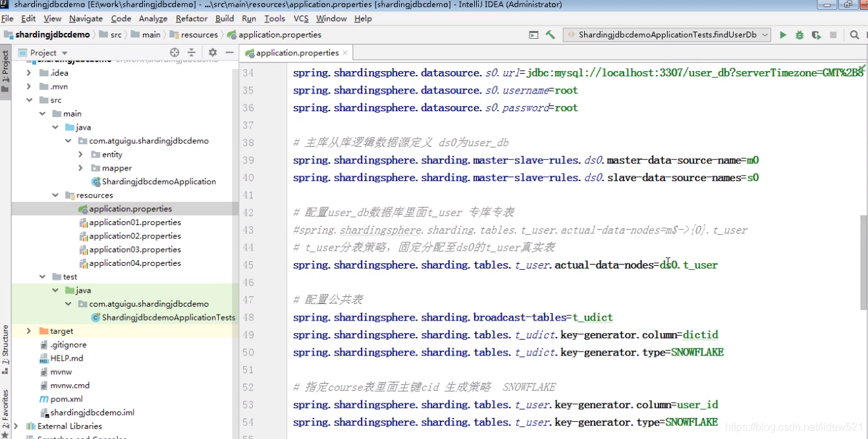Click the Stop square icon
The height and width of the screenshot is (439, 868).
point(833,35)
